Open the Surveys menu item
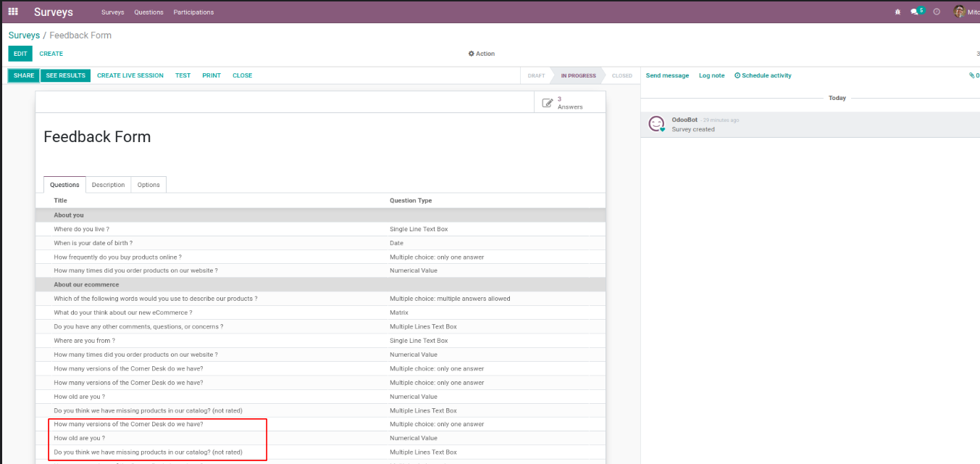 pyautogui.click(x=112, y=12)
